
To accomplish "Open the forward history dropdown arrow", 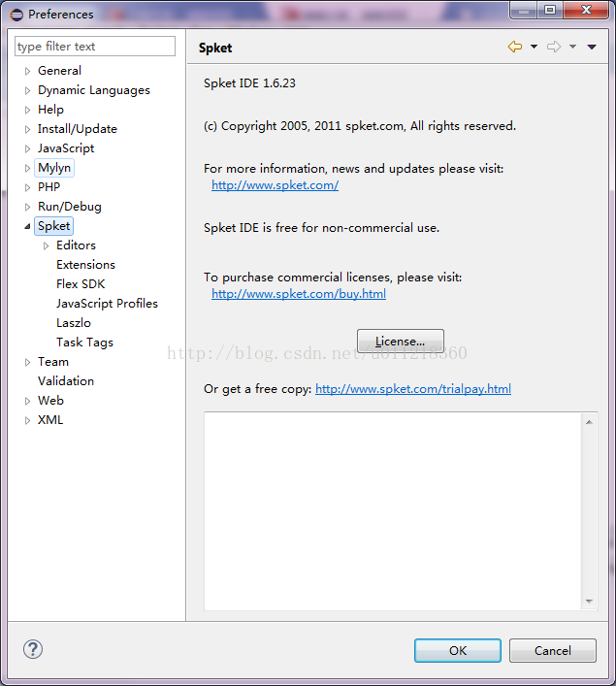I will 572,47.
